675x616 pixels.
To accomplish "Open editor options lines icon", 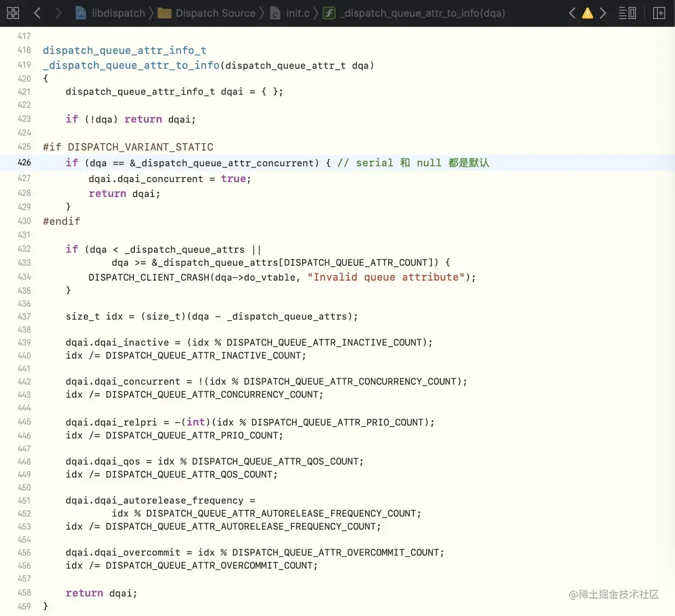I will [627, 13].
